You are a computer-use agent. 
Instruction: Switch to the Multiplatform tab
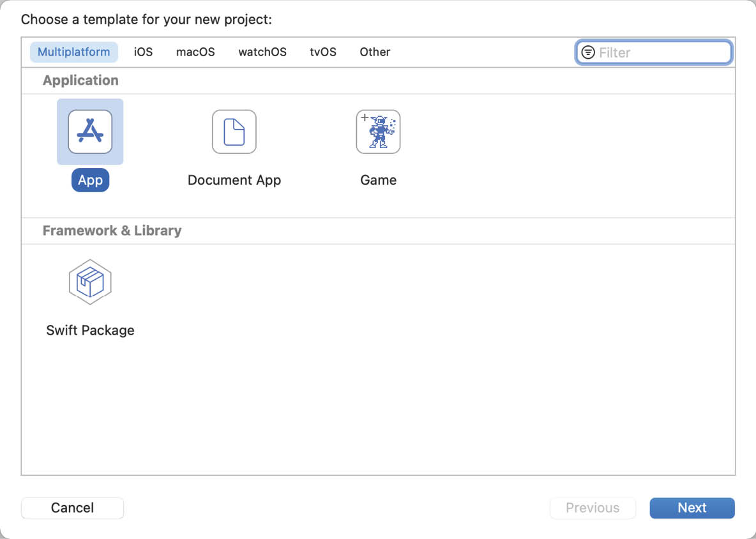click(74, 52)
